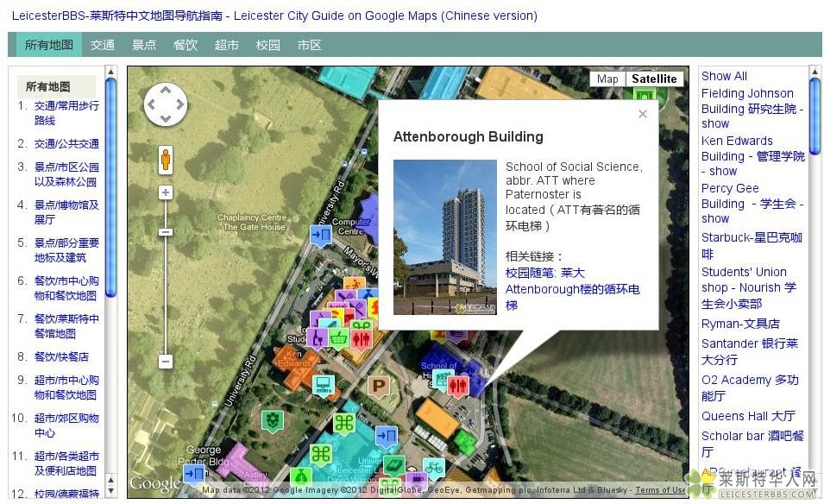
Task: Click the zoom slider handle
Action: pos(166,231)
